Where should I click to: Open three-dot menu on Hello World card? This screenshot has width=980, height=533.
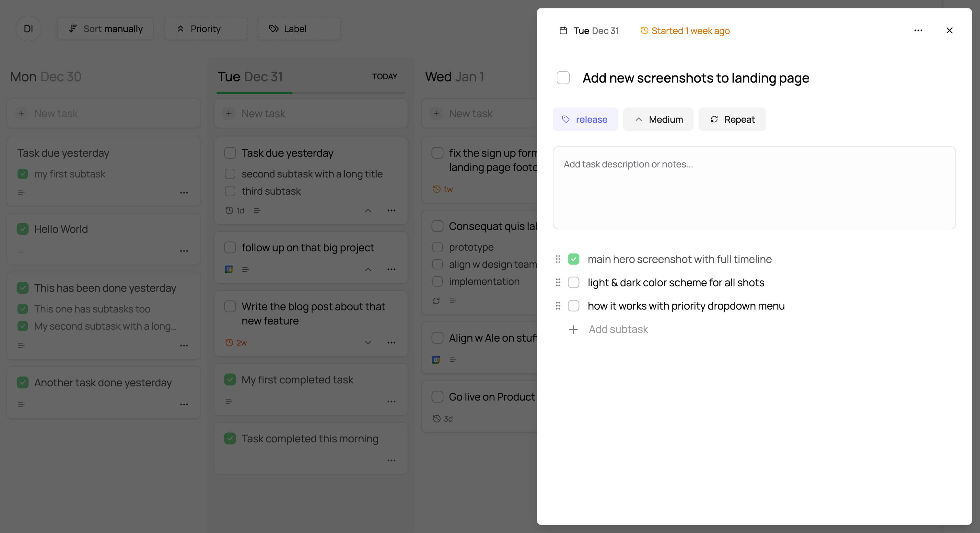click(x=184, y=251)
